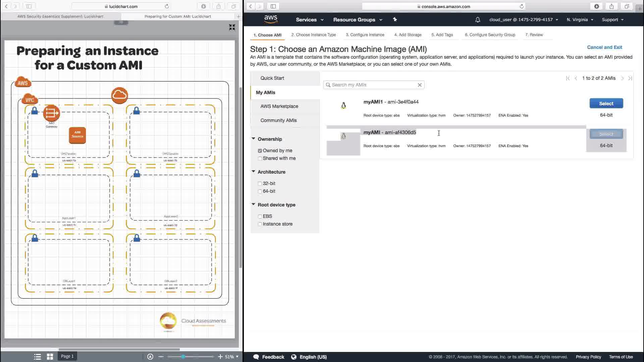The height and width of the screenshot is (362, 644).
Task: Click the Cancel and Exit link
Action: (604, 47)
